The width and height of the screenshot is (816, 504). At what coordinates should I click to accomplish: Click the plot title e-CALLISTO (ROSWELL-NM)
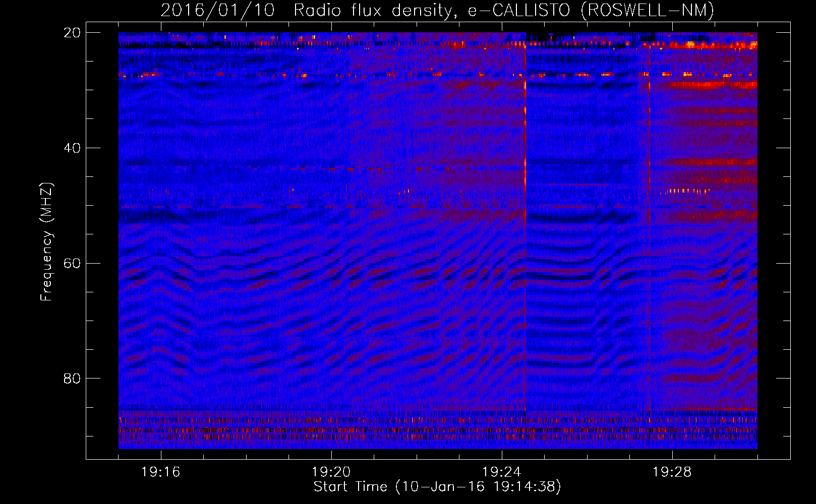click(x=591, y=10)
